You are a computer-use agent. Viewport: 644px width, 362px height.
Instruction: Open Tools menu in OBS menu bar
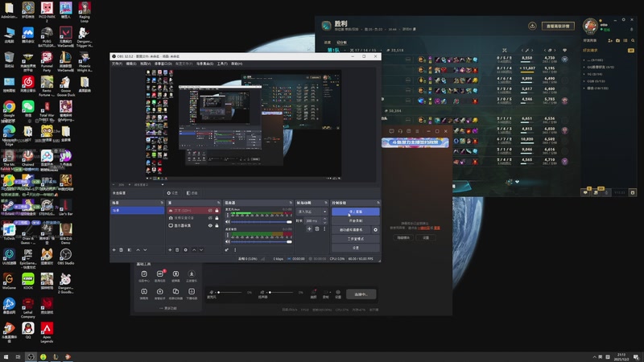(x=222, y=64)
